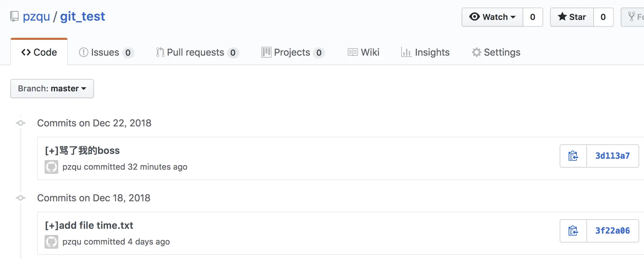The image size is (644, 259).
Task: Click the Settings gear icon
Action: coord(476,52)
